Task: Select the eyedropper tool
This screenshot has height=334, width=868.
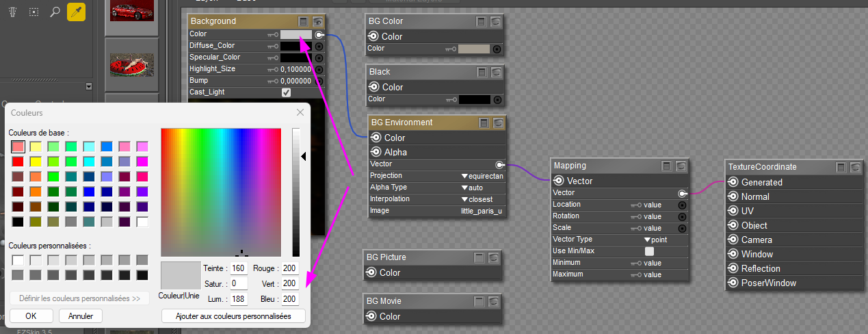Action: (x=76, y=12)
